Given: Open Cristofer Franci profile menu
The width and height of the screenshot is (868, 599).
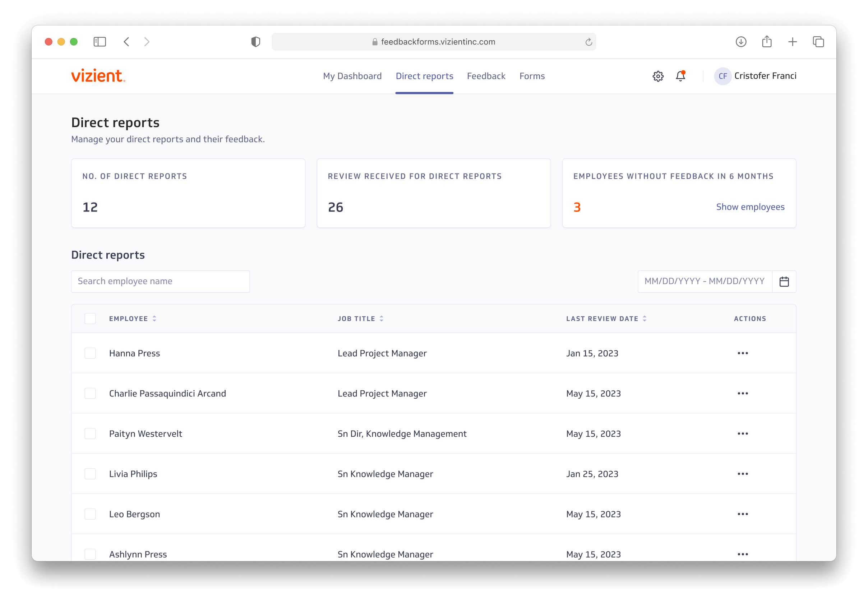Looking at the screenshot, I should (755, 76).
